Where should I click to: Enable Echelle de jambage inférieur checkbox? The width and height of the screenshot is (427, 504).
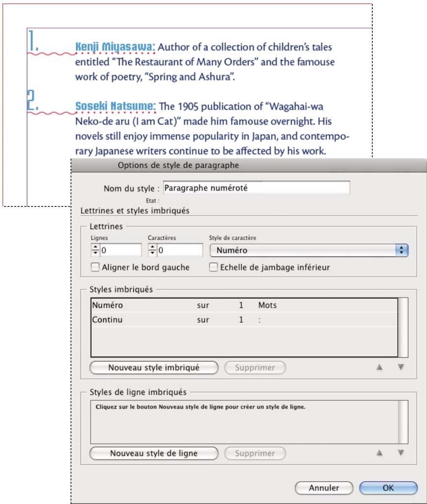(x=213, y=267)
